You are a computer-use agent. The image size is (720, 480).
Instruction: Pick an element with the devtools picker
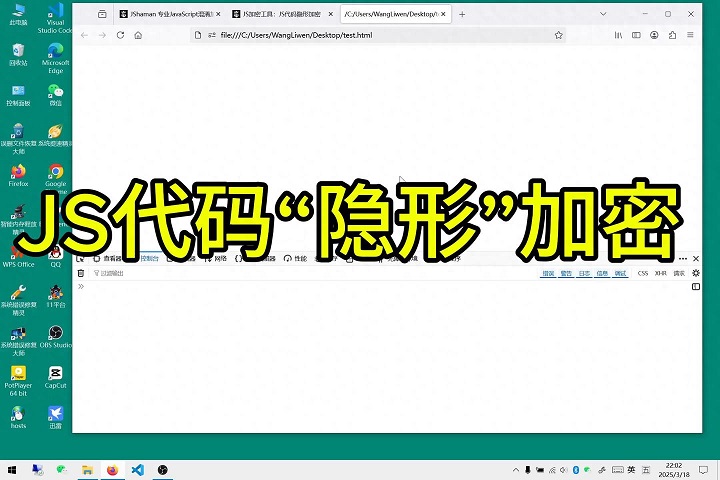(x=80, y=259)
